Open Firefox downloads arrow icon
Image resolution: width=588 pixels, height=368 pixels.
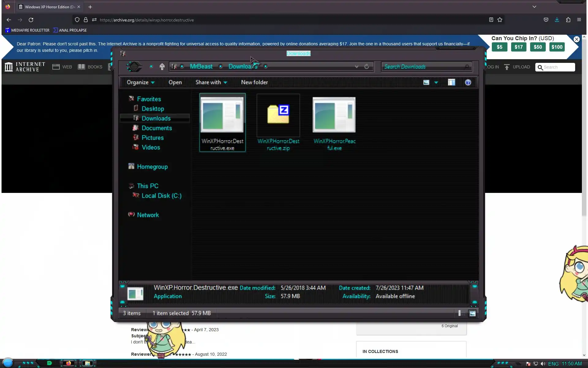point(557,20)
